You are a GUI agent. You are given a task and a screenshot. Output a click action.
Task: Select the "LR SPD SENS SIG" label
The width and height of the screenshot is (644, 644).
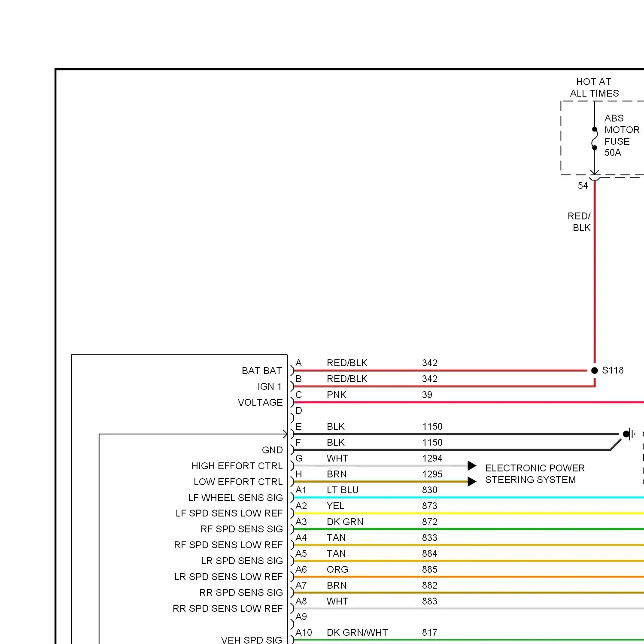242,561
